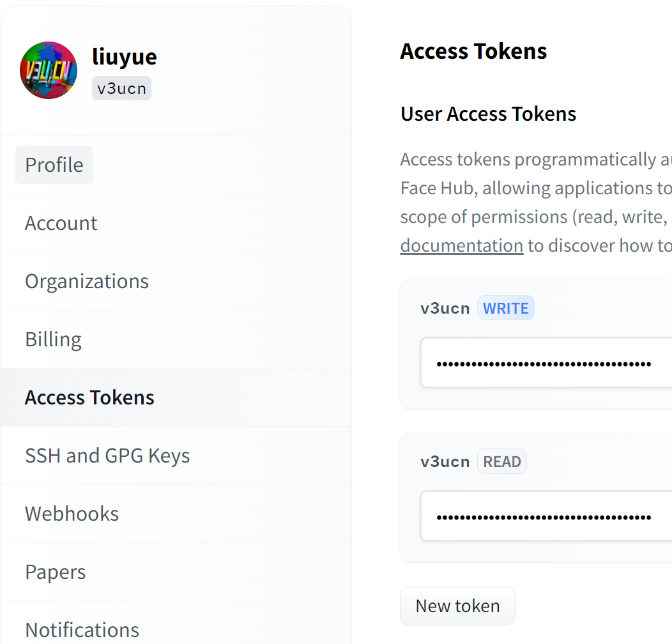The image size is (672, 644).
Task: Click the READ token value field
Action: click(544, 516)
